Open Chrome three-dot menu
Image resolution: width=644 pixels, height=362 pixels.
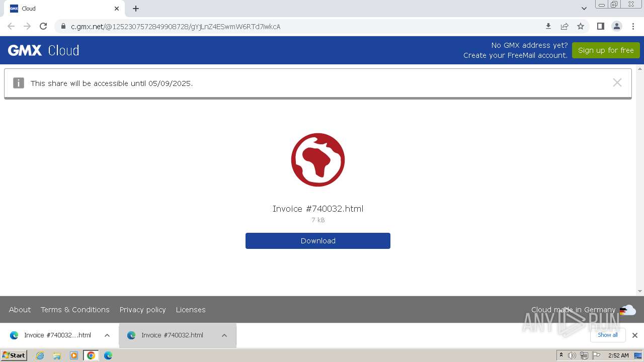tap(633, 26)
